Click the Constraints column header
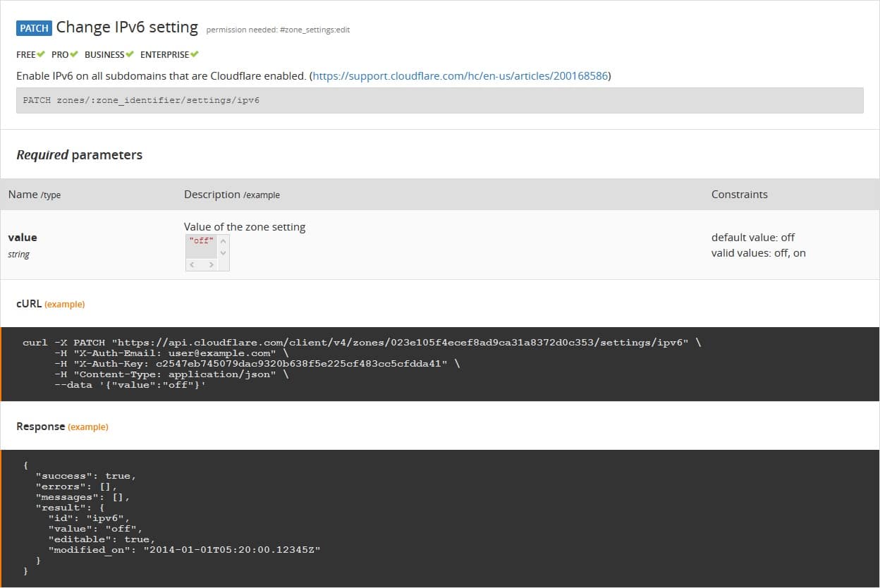The width and height of the screenshot is (880, 588). (739, 195)
